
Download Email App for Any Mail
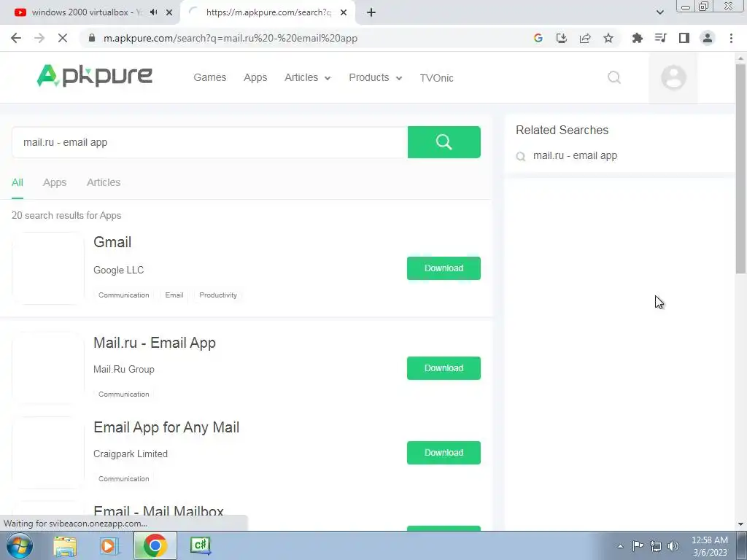[444, 453]
